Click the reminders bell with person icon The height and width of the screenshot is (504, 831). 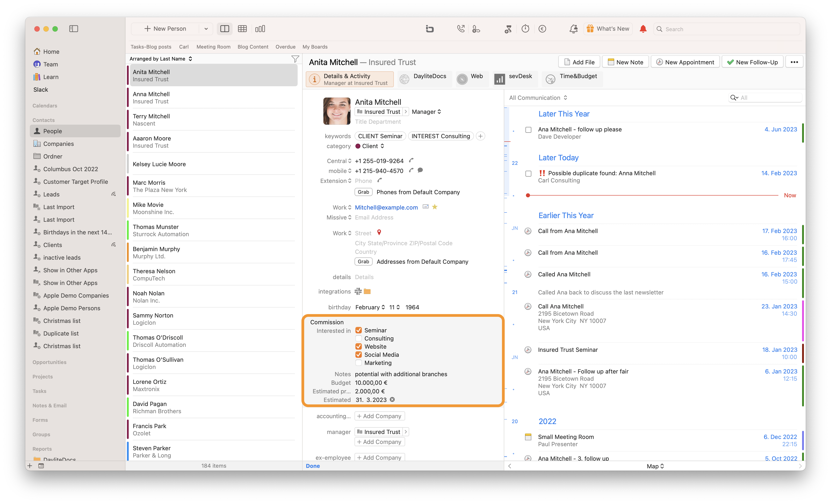pos(574,29)
